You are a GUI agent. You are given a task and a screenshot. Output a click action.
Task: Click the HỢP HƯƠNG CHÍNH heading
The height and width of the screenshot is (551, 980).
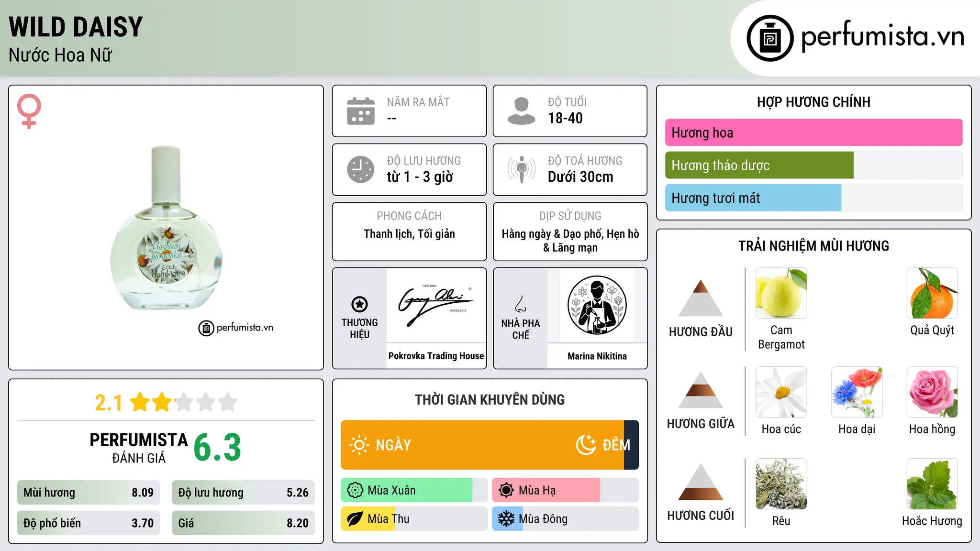813,102
